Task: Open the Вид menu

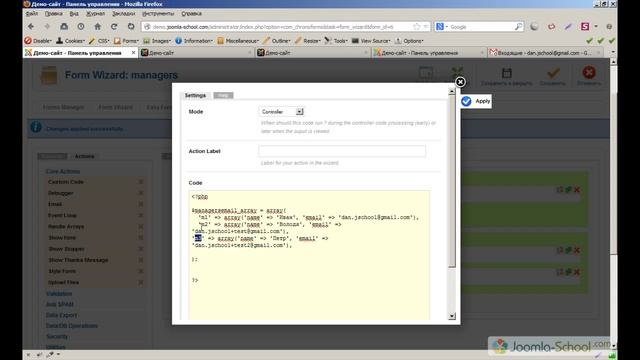Action: coord(74,13)
